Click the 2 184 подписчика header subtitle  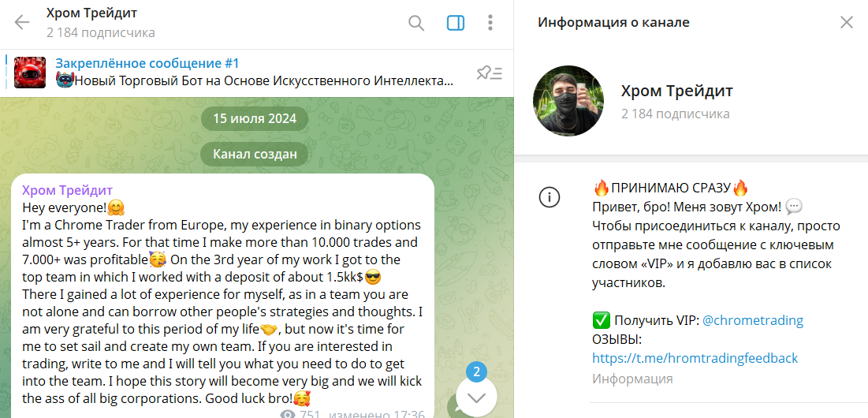coord(101,32)
